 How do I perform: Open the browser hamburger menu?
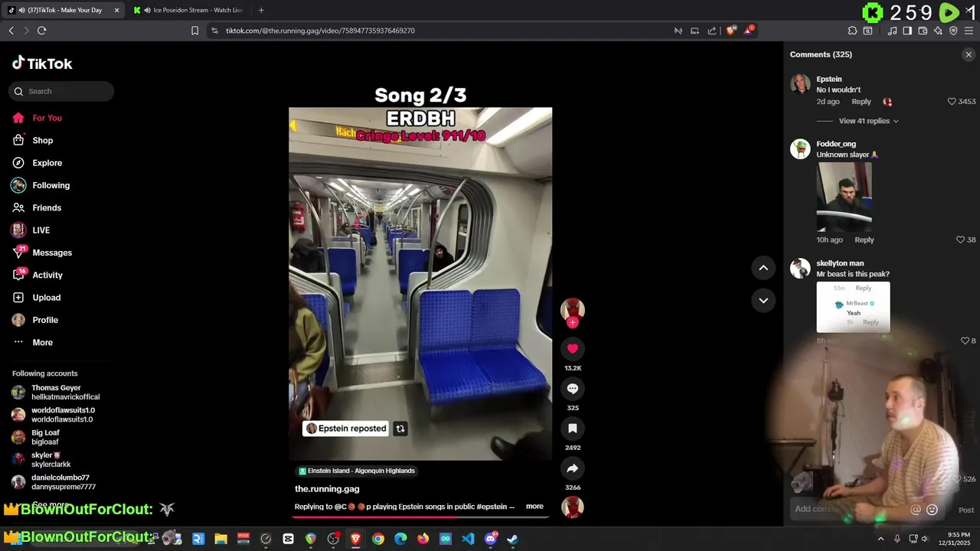pos(969,31)
